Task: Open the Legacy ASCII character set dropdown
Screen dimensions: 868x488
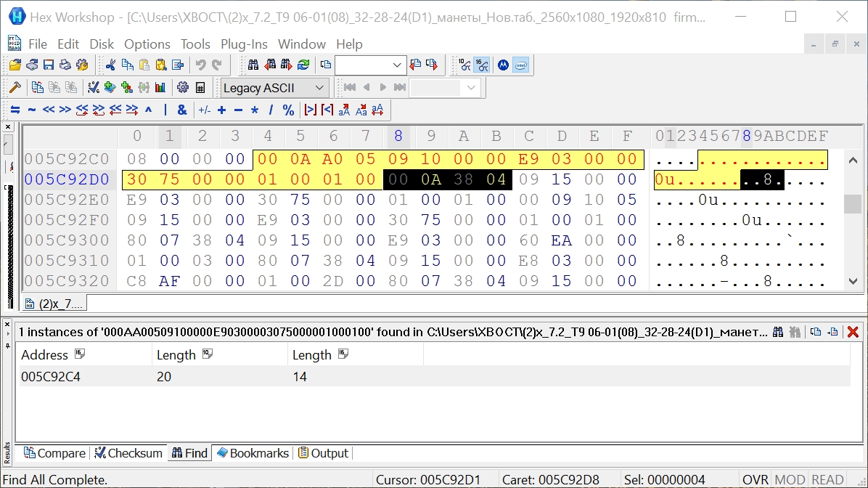Action: click(319, 88)
